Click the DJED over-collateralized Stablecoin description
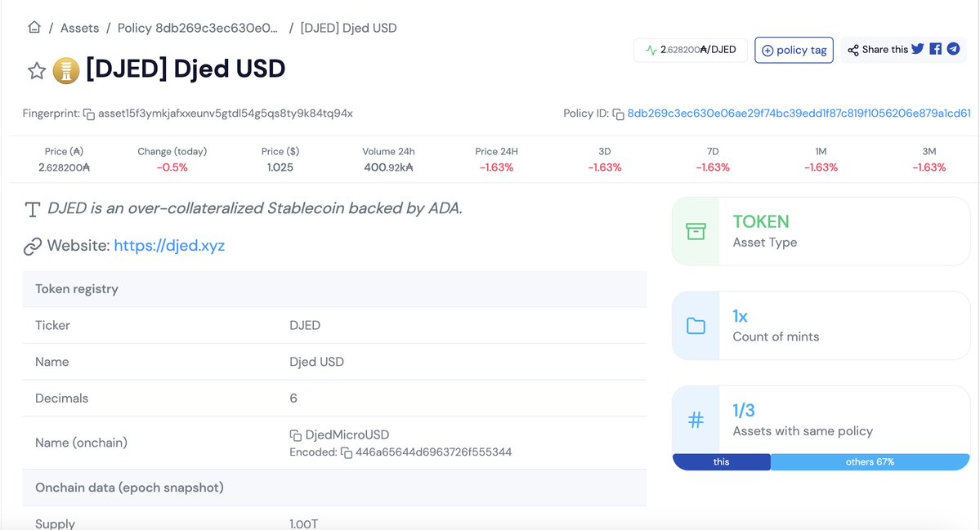Viewport: 980px width, 530px height. (x=255, y=208)
